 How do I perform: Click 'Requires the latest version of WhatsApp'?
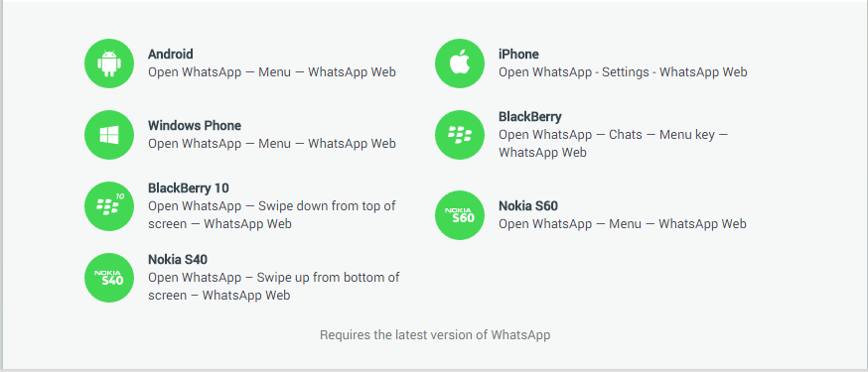coord(435,335)
